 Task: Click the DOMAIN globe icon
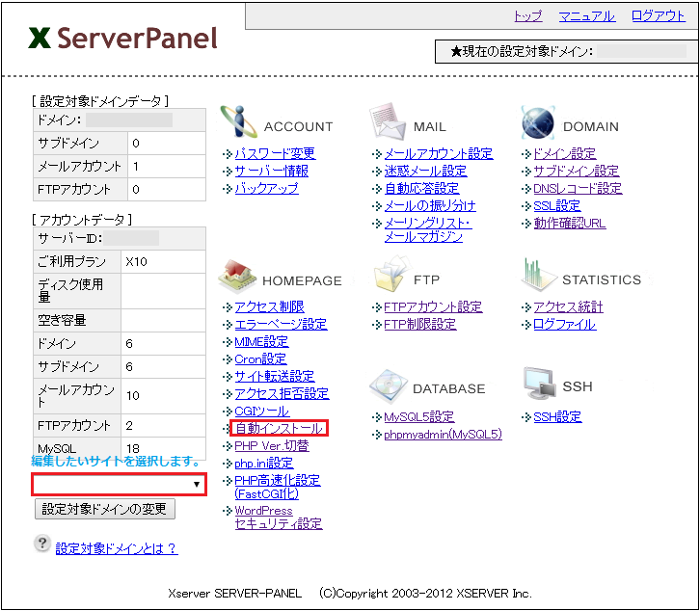[x=538, y=122]
